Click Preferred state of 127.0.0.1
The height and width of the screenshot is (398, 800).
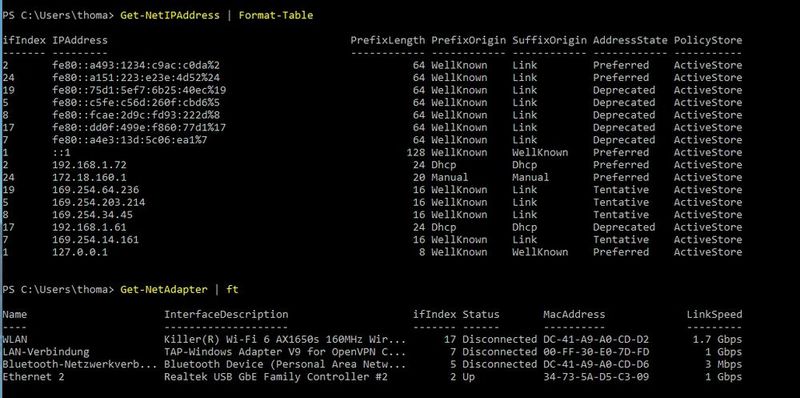coord(621,252)
